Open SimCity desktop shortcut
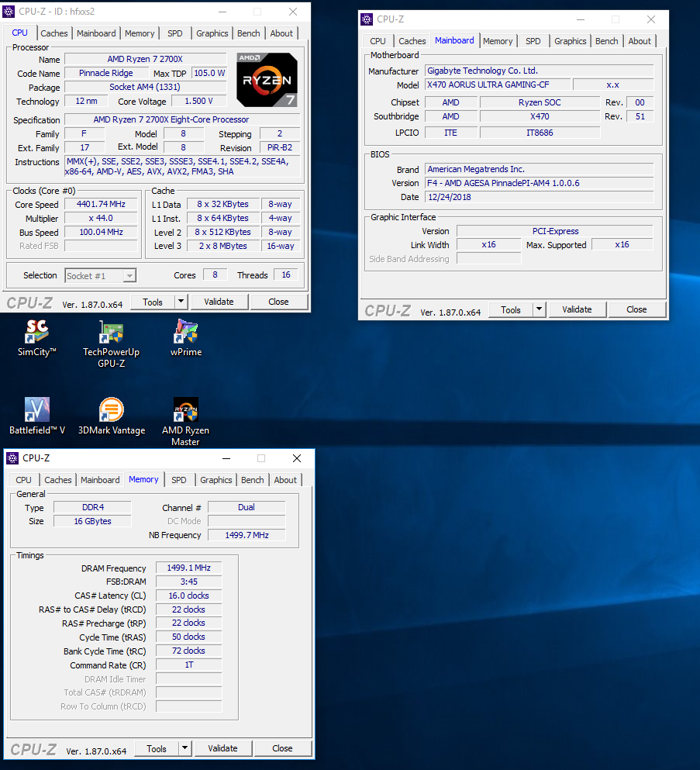700x770 pixels. click(36, 337)
